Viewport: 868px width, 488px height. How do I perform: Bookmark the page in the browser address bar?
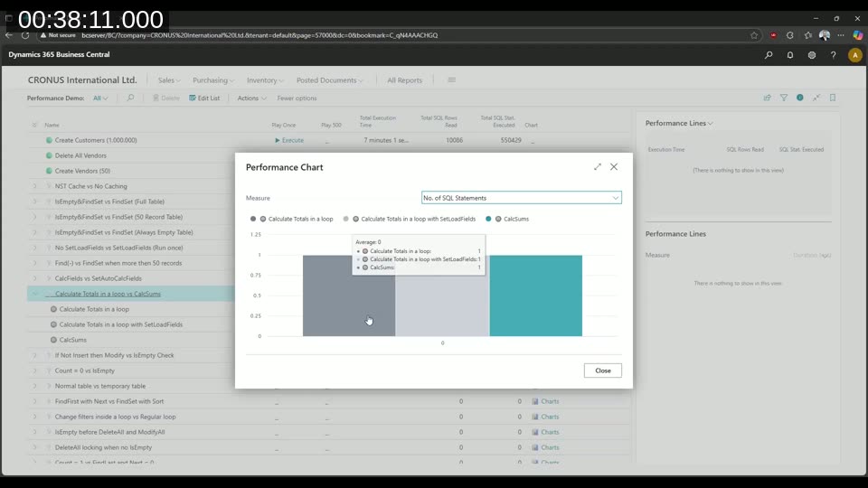point(754,35)
